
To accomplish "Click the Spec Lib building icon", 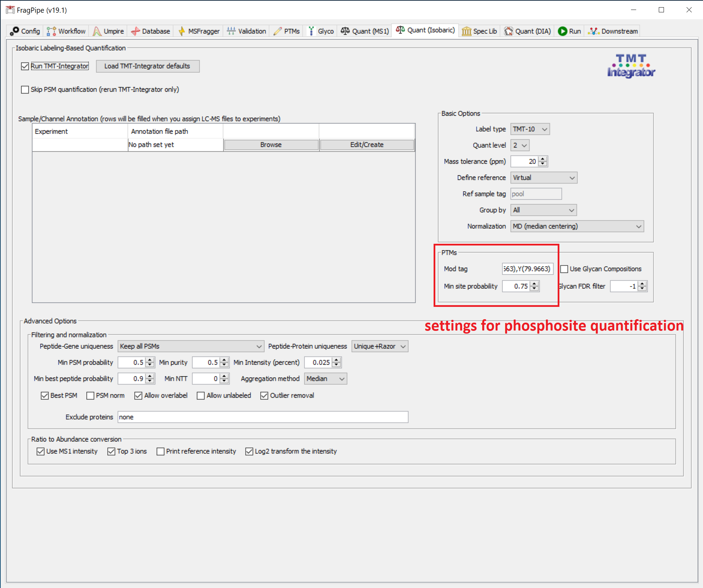I will point(466,31).
